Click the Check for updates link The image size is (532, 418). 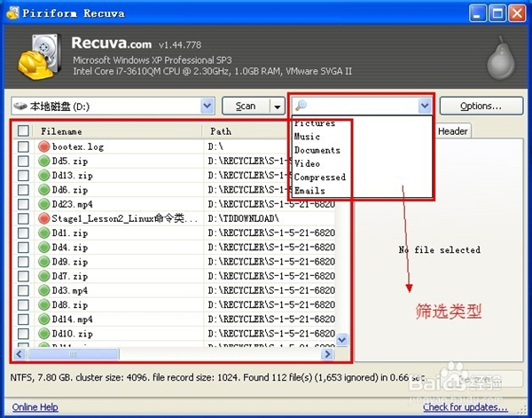pos(465,406)
